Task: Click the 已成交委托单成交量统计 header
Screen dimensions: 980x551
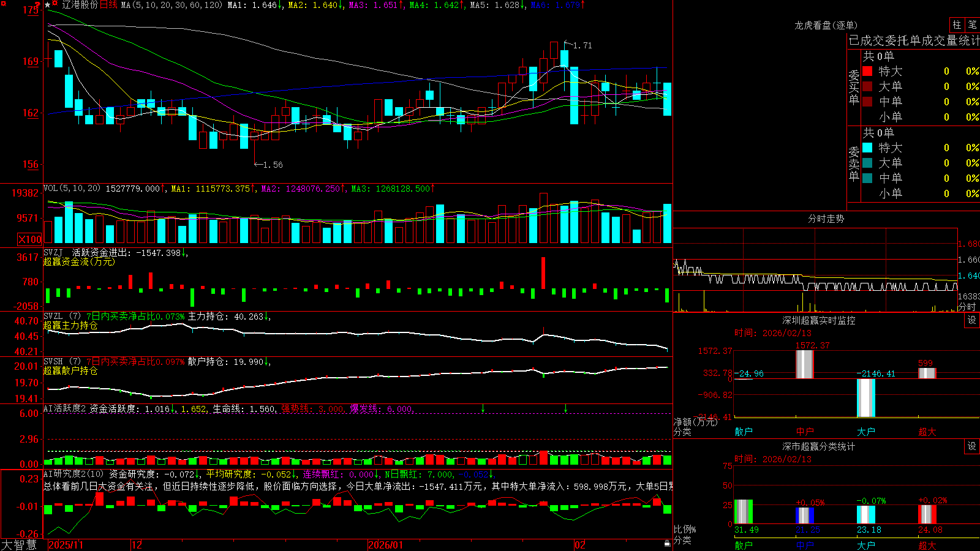Action: click(x=914, y=40)
